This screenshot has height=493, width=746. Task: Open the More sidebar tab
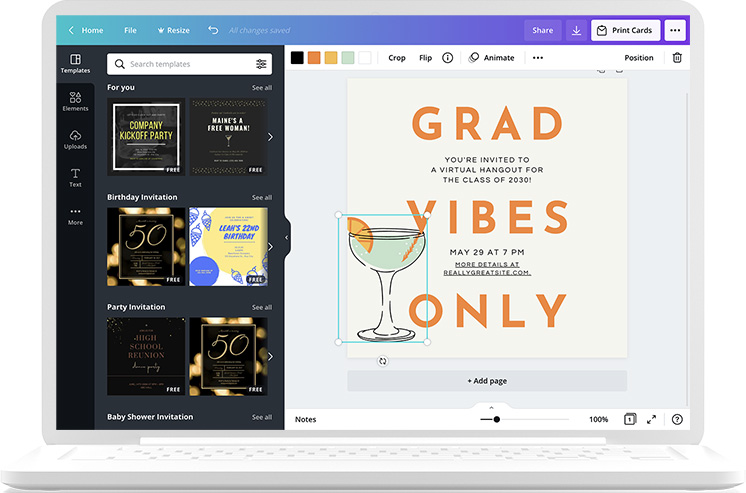tap(75, 216)
